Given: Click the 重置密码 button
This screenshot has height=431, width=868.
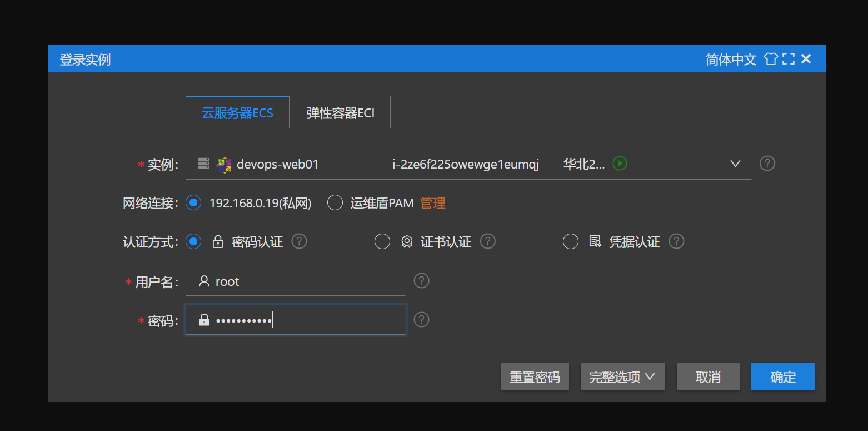Looking at the screenshot, I should (535, 377).
